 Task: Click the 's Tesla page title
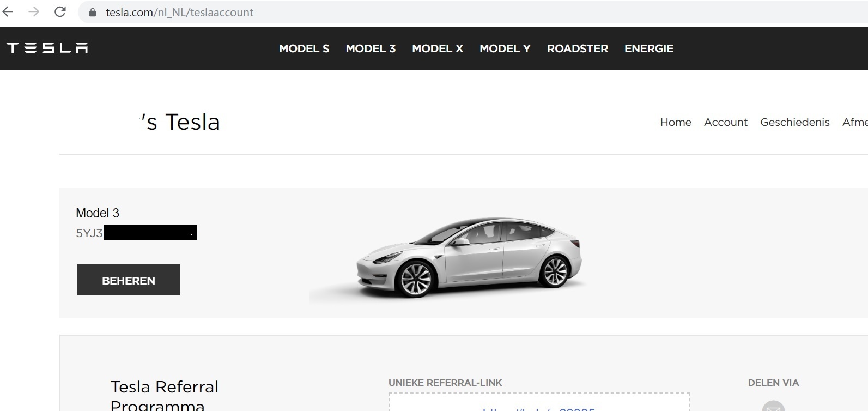[x=180, y=122]
